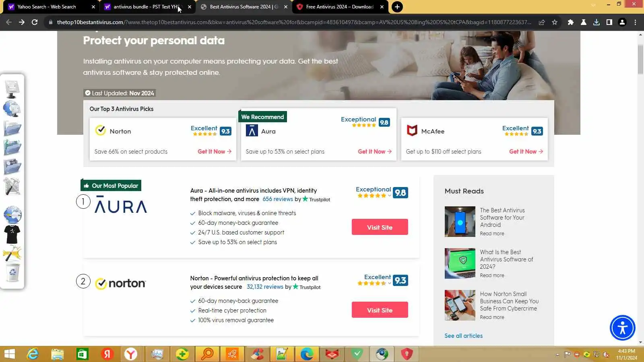This screenshot has width=644, height=362.
Task: Switch to Free Antivirus 2024 – Download tab
Action: 340,7
